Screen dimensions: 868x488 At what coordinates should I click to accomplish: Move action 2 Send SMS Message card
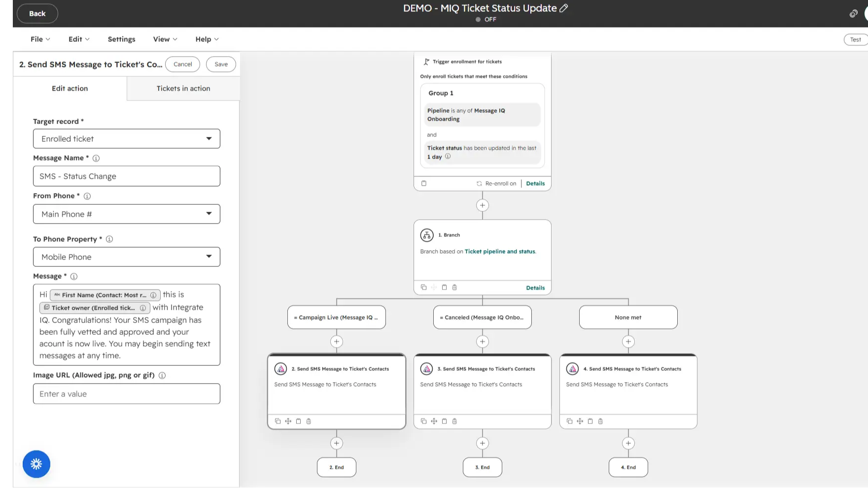(288, 421)
